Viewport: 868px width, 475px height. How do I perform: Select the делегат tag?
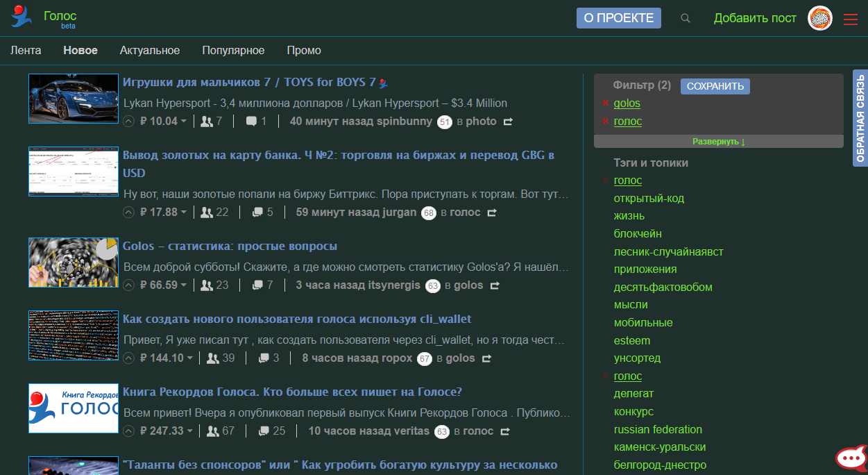[x=633, y=394]
